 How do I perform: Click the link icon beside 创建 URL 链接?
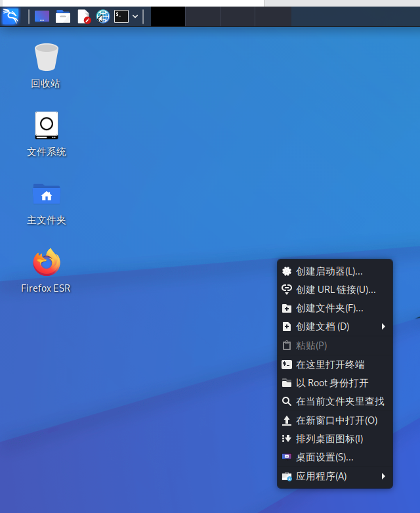click(287, 289)
